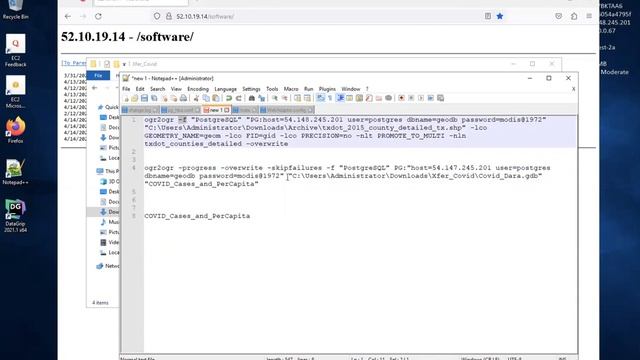This screenshot has width=640, height=360.
Task: Create a new document via toolbar icon
Action: click(x=126, y=98)
